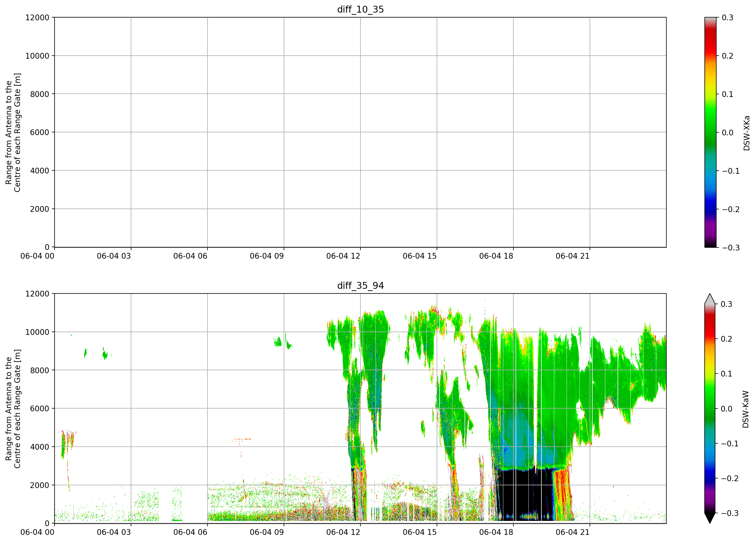Image resolution: width=756 pixels, height=542 pixels.
Task: Select the y-axis range label of diff_10_35
Action: coord(13,132)
